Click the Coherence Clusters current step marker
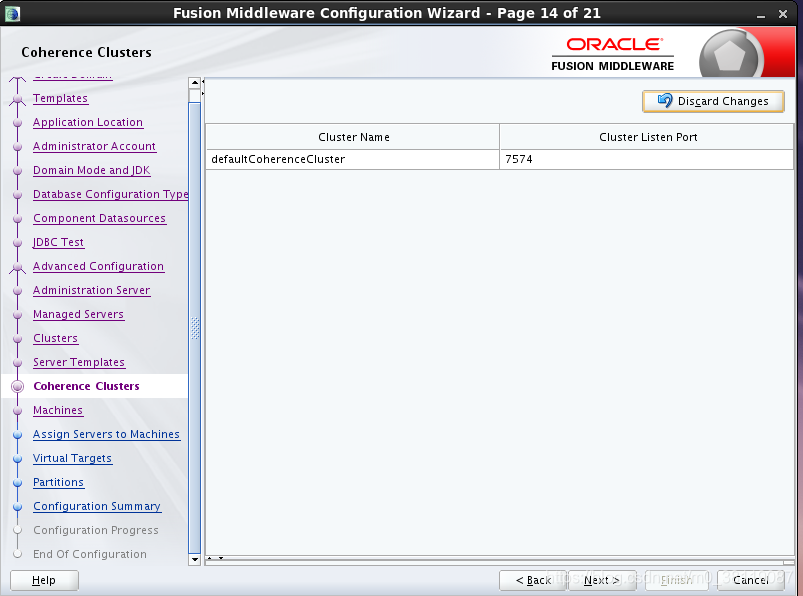 pyautogui.click(x=18, y=387)
